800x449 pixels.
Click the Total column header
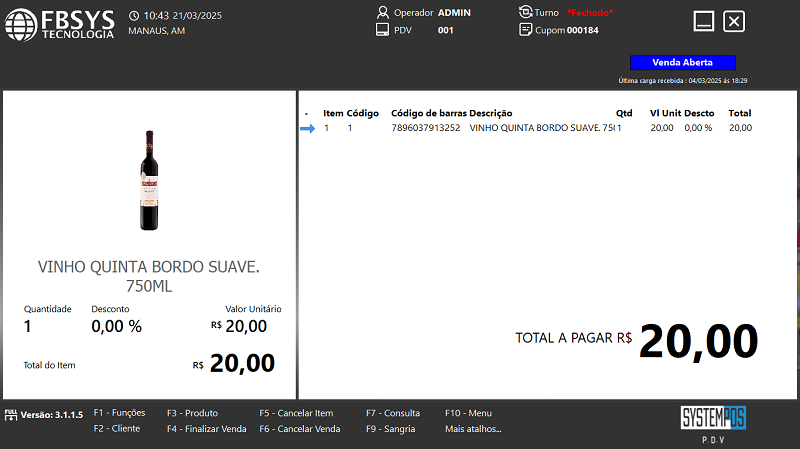(740, 113)
